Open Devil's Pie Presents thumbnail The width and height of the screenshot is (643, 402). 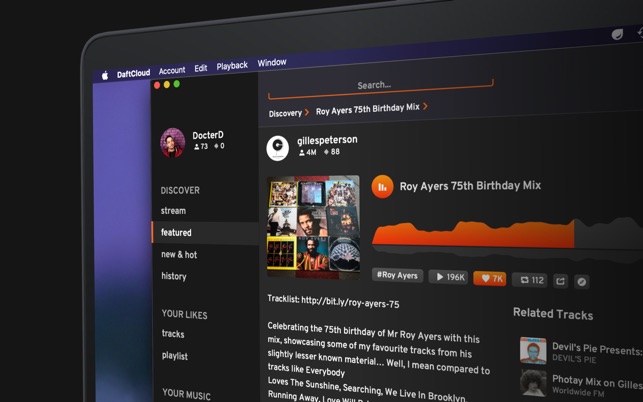533,351
